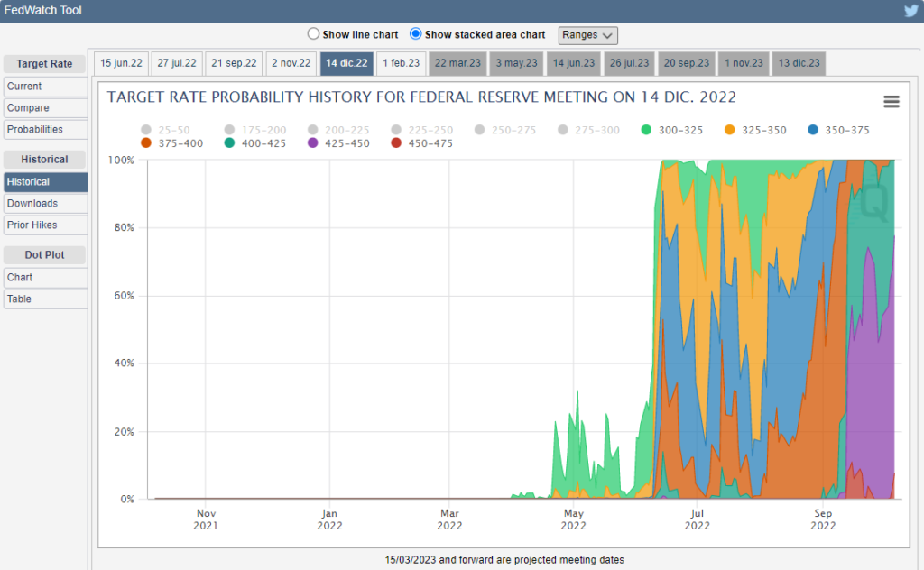Hide the 400-425 legend series
The height and width of the screenshot is (570, 924).
point(255,143)
